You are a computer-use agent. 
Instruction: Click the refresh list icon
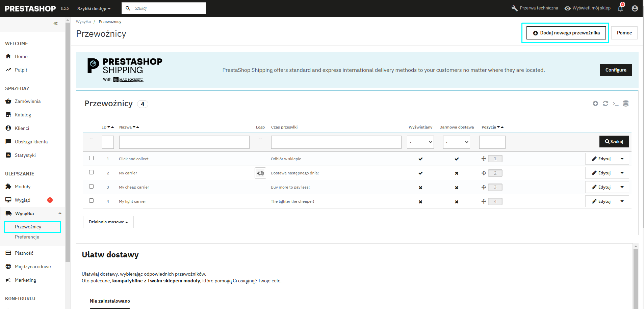tap(606, 104)
